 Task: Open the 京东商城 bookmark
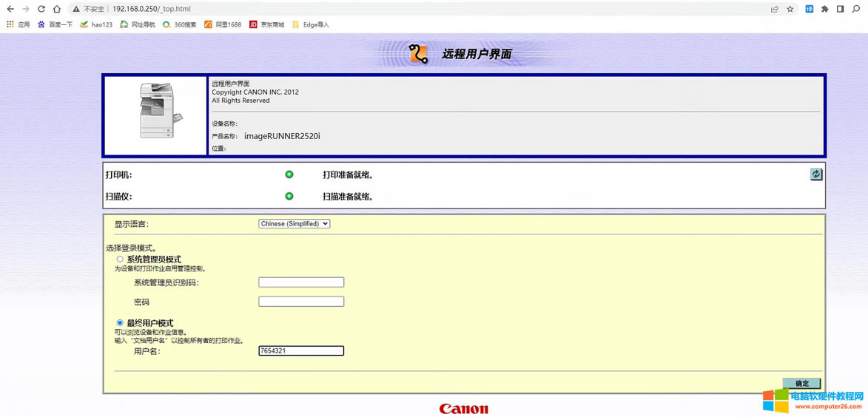tap(266, 24)
